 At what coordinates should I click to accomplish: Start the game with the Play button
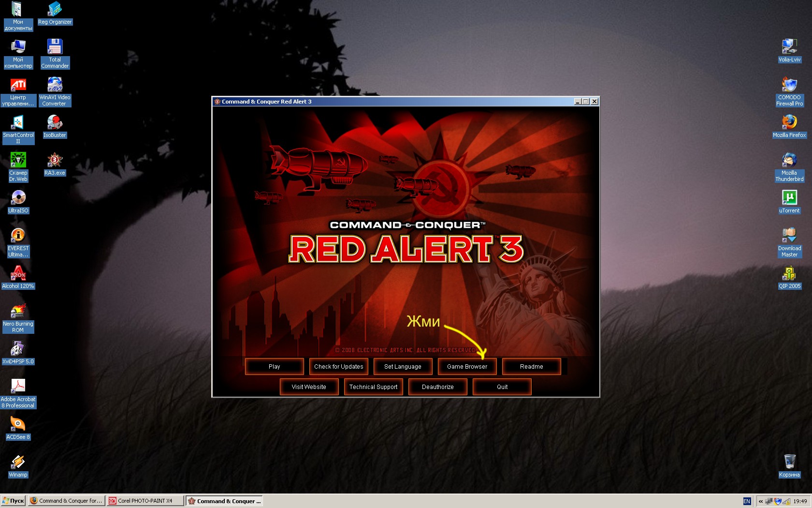(x=275, y=367)
